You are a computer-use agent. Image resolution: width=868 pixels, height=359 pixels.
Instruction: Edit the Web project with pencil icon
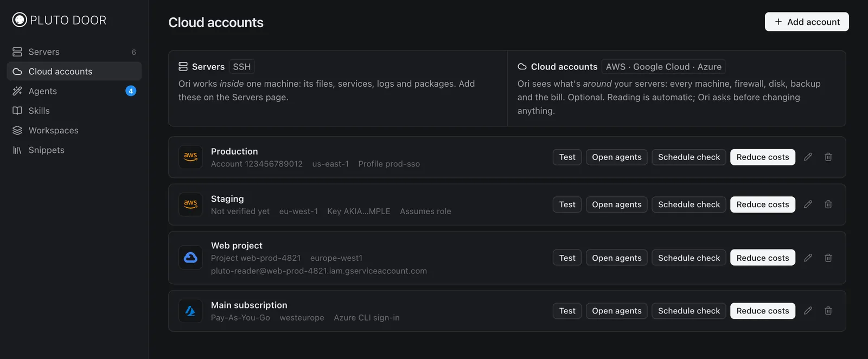pyautogui.click(x=808, y=258)
